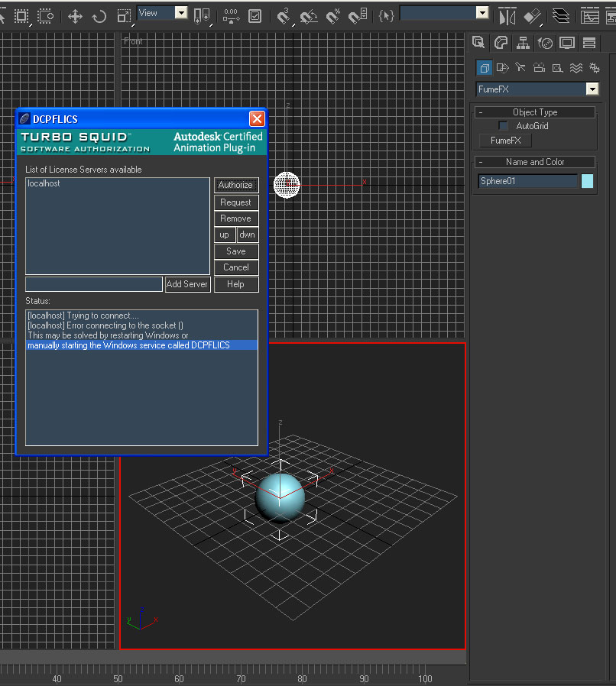This screenshot has height=686, width=616.
Task: Click the Align tool icon
Action: tap(533, 17)
